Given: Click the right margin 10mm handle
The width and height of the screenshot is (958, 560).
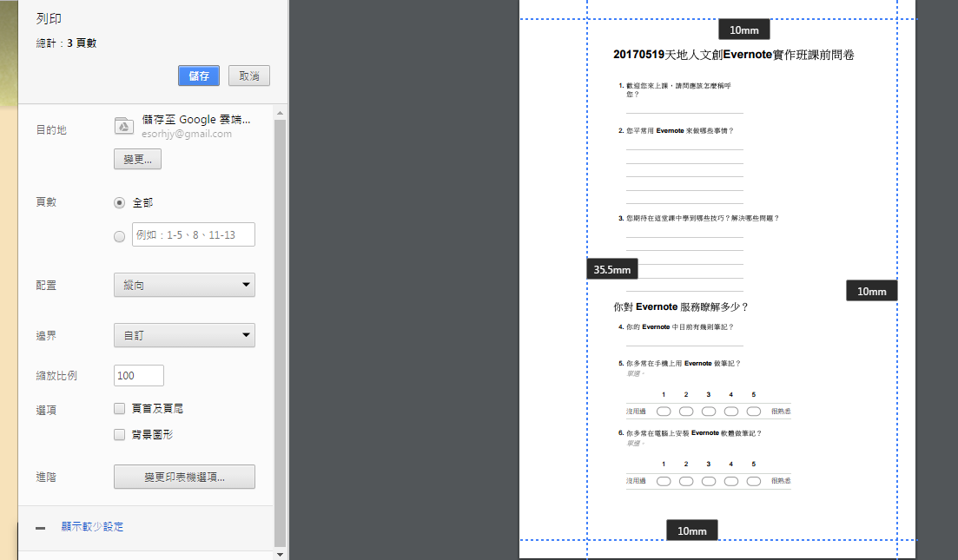Looking at the screenshot, I should coord(871,292).
